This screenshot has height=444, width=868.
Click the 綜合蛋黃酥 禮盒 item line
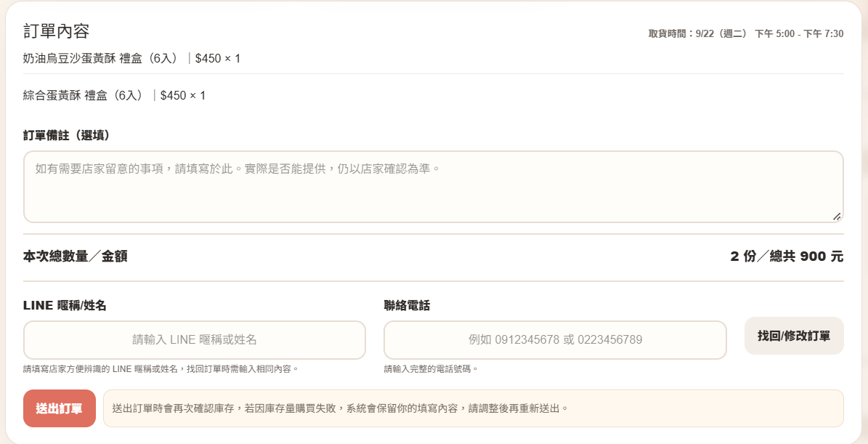click(x=114, y=96)
